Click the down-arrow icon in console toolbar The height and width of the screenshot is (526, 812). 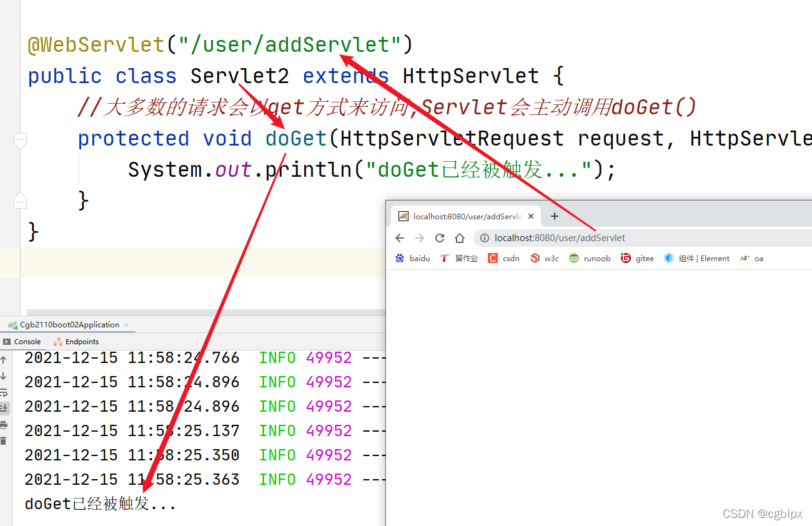click(4, 376)
